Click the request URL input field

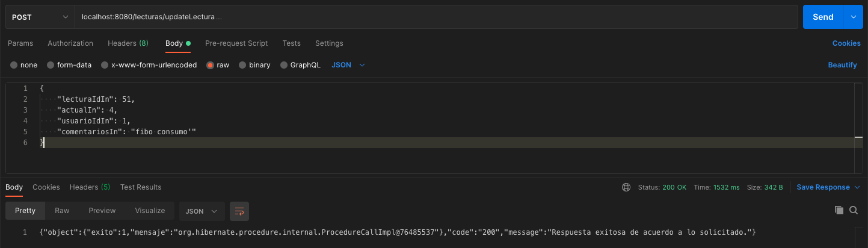[437, 17]
